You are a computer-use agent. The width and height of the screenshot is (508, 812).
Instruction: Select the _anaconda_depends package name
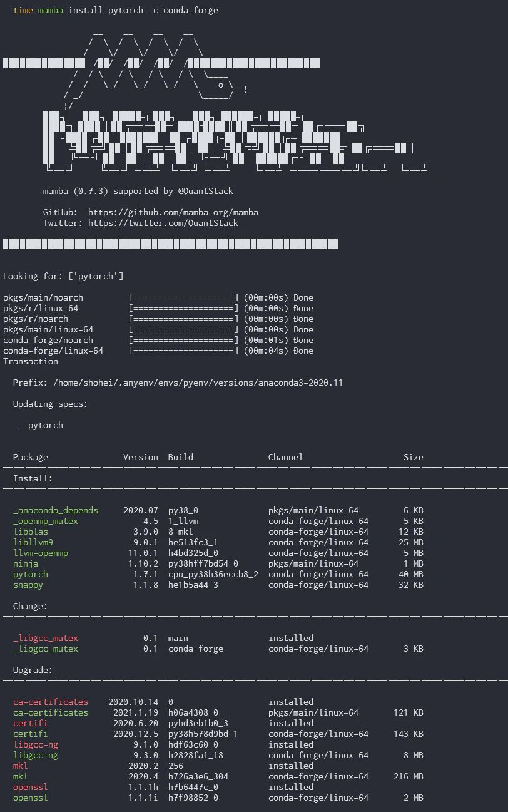[x=56, y=510]
